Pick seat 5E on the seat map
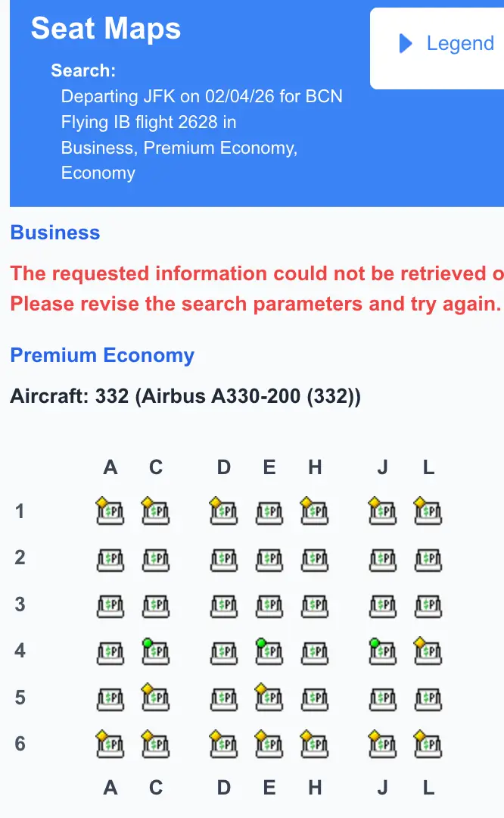Screen dimensions: 504x818 [x=269, y=698]
